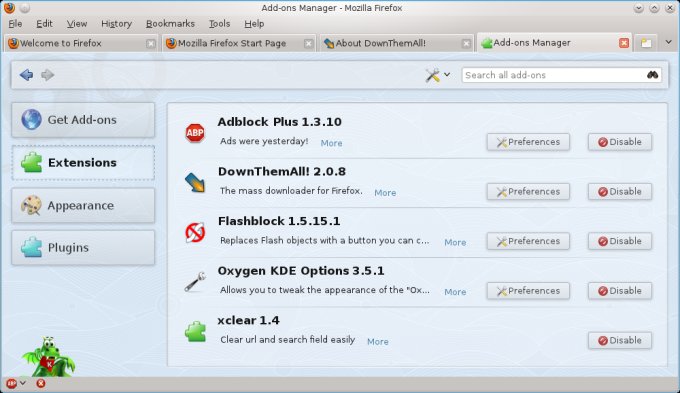Image resolution: width=680 pixels, height=393 pixels.
Task: Open the Help menu
Action: [254, 23]
